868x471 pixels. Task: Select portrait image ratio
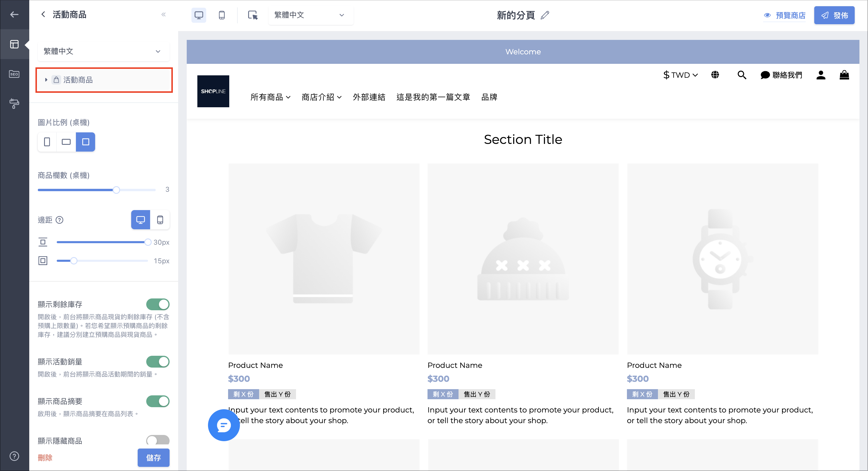[47, 142]
